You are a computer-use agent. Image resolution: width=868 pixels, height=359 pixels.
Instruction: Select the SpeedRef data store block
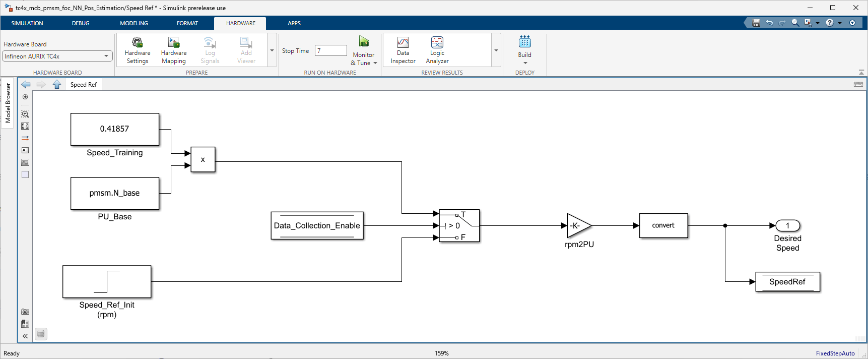pos(788,282)
